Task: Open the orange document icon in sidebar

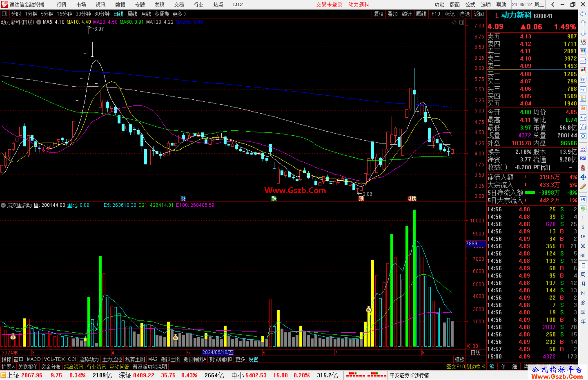Action: [x=583, y=108]
